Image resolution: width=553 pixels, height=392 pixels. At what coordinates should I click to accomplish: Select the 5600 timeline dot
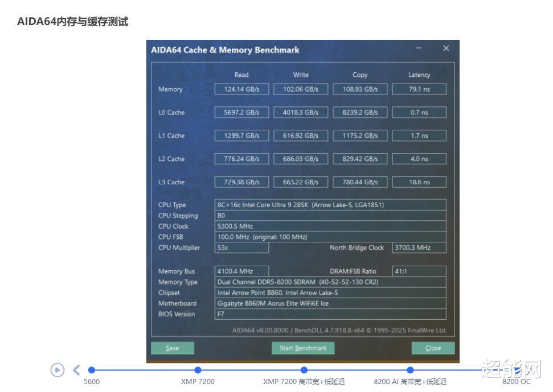[92, 370]
